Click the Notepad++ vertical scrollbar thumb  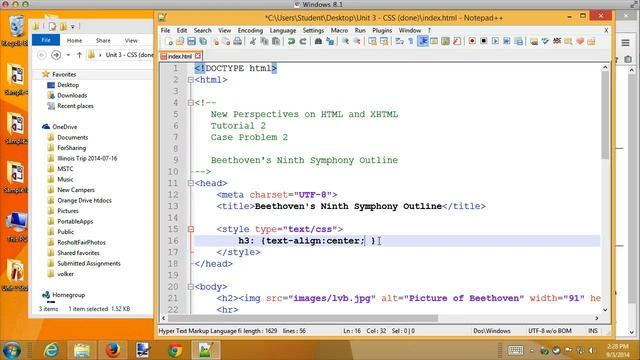click(x=605, y=115)
